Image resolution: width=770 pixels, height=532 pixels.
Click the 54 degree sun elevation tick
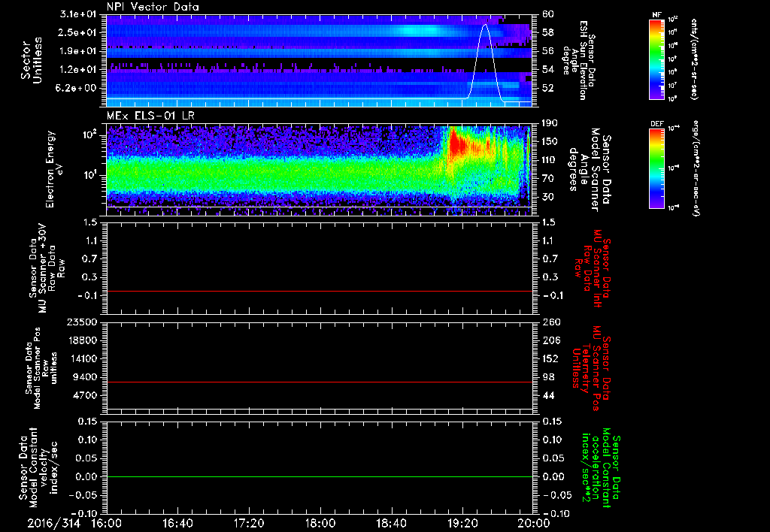click(x=548, y=70)
